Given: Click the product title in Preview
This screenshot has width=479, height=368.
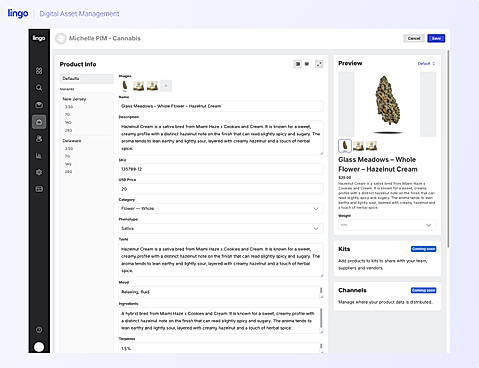Looking at the screenshot, I should tap(378, 164).
